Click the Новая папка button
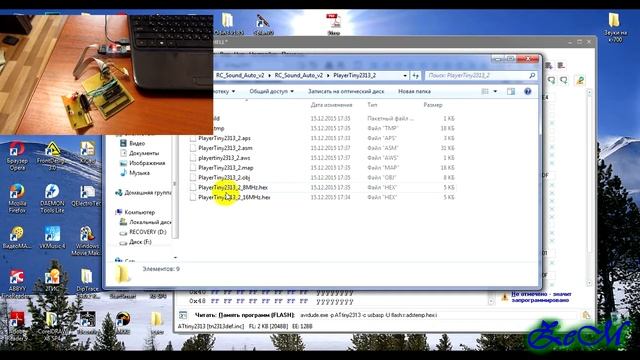This screenshot has width=640, height=360. (x=414, y=91)
